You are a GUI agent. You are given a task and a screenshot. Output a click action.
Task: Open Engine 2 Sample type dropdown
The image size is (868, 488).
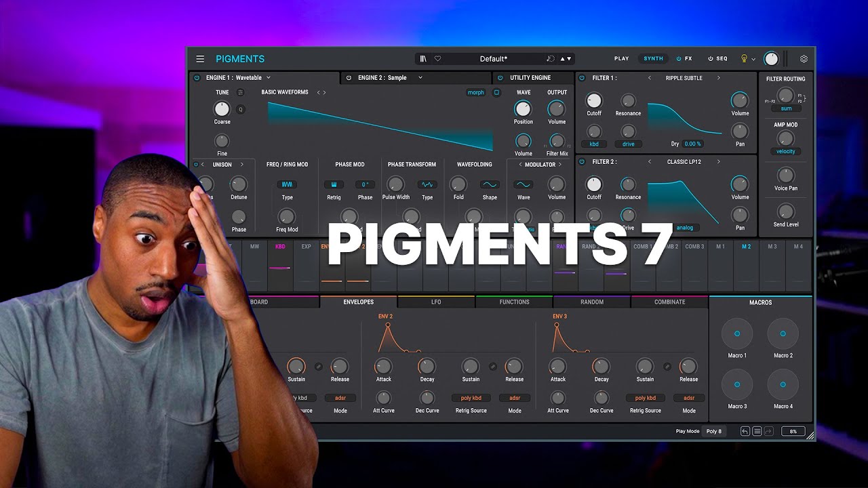[420, 78]
